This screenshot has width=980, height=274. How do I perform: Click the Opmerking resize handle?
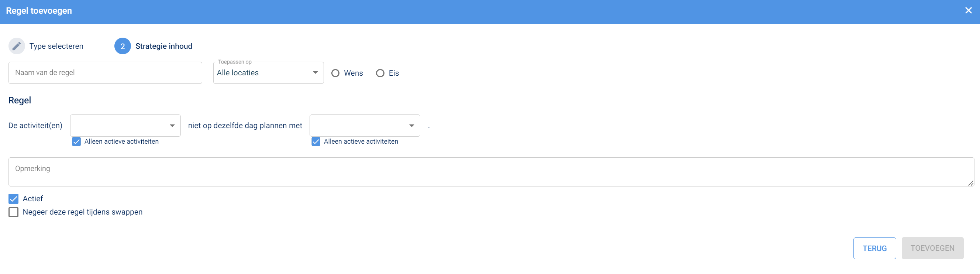pos(970,183)
